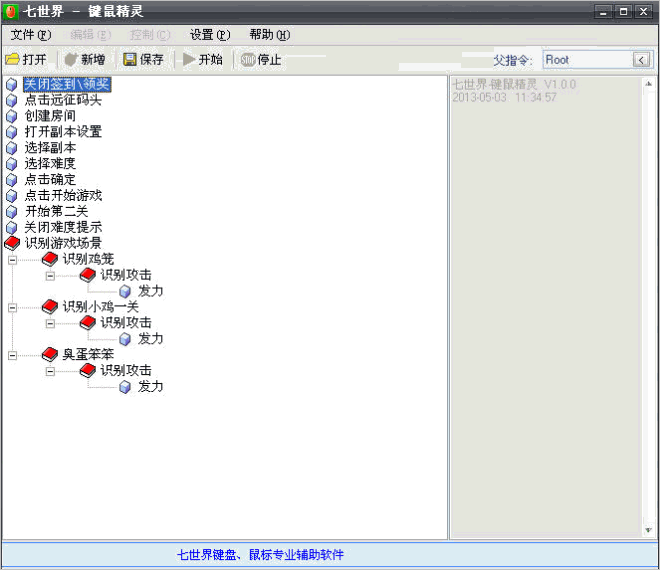660x570 pixels.
Task: Click the cube icon beside 点击确定
Action: [x=12, y=180]
